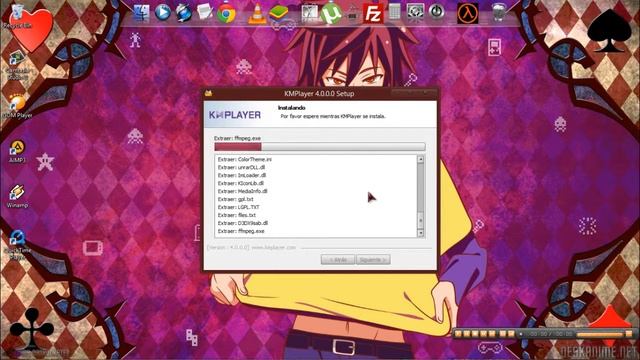
Task: Select last log row 'Extraer: ffmpeg.exe'
Action: [x=241, y=231]
